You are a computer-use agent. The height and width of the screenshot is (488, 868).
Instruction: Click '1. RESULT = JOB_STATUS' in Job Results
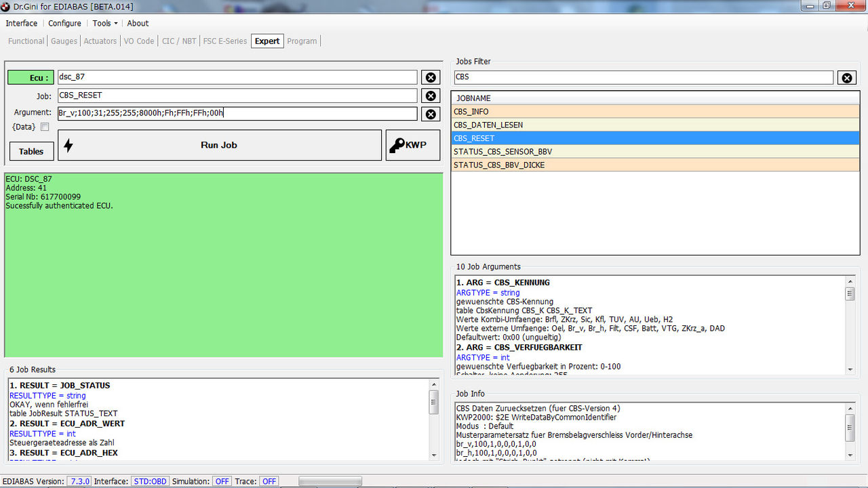[60, 386]
